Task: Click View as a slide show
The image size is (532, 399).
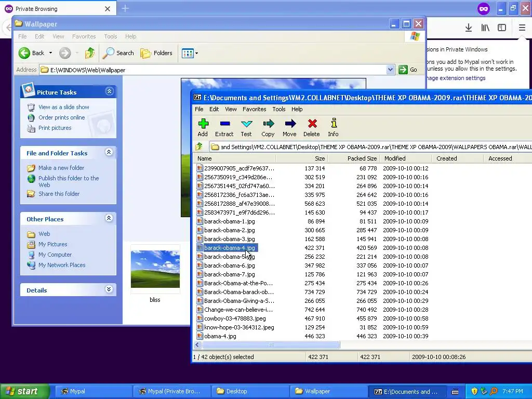Action: click(x=64, y=107)
